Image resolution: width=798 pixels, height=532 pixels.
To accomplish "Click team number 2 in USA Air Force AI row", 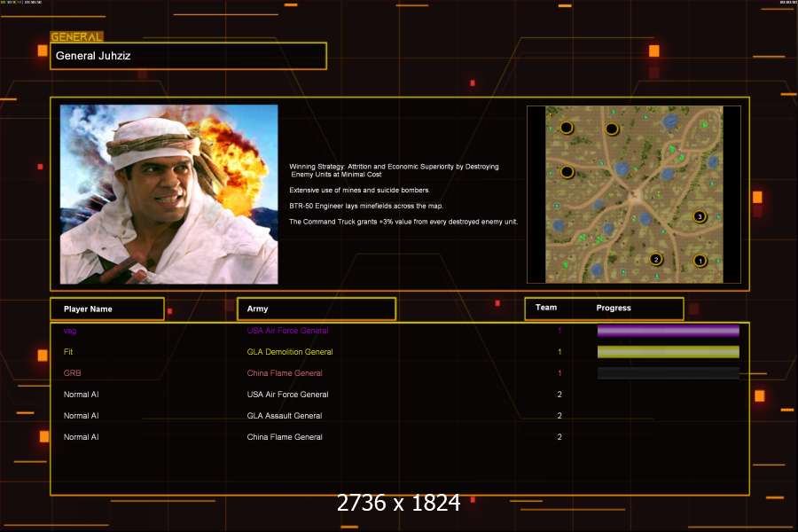I will 559,395.
